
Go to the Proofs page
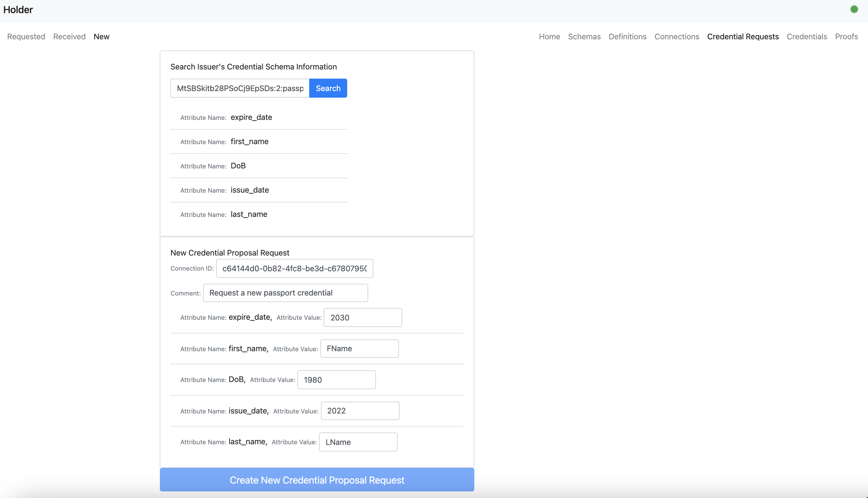[846, 37]
